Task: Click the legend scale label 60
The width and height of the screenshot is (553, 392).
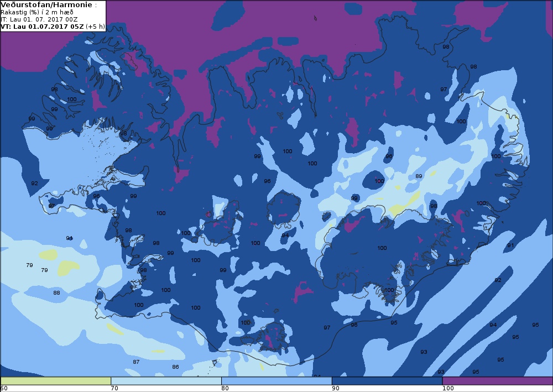Action: [x=4, y=389]
